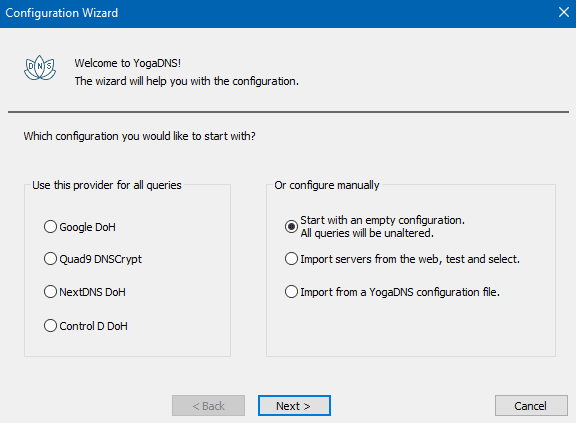The image size is (576, 423).
Task: Click the Configuration Wizard title bar text
Action: tap(62, 13)
